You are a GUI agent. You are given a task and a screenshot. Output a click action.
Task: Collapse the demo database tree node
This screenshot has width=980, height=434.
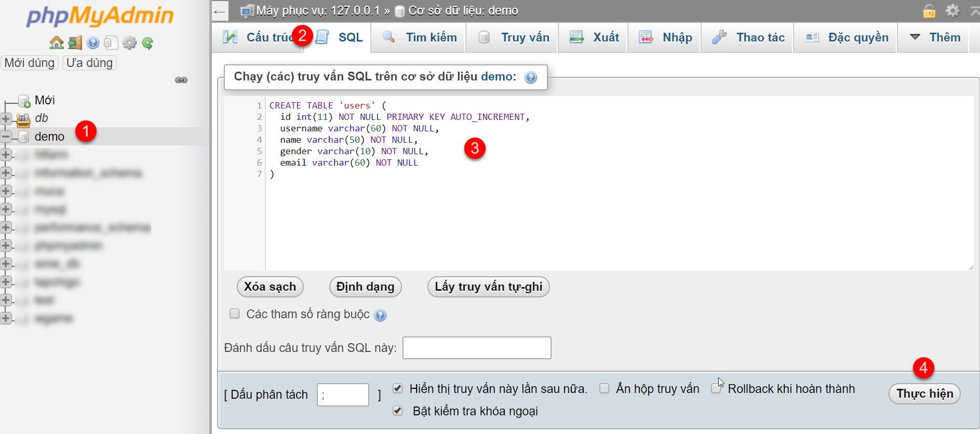tap(6, 137)
